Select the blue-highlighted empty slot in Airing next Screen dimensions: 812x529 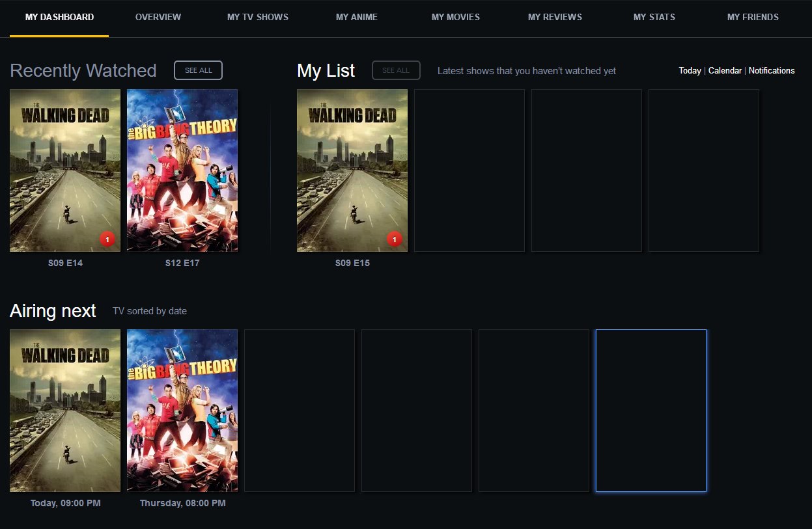pyautogui.click(x=651, y=411)
